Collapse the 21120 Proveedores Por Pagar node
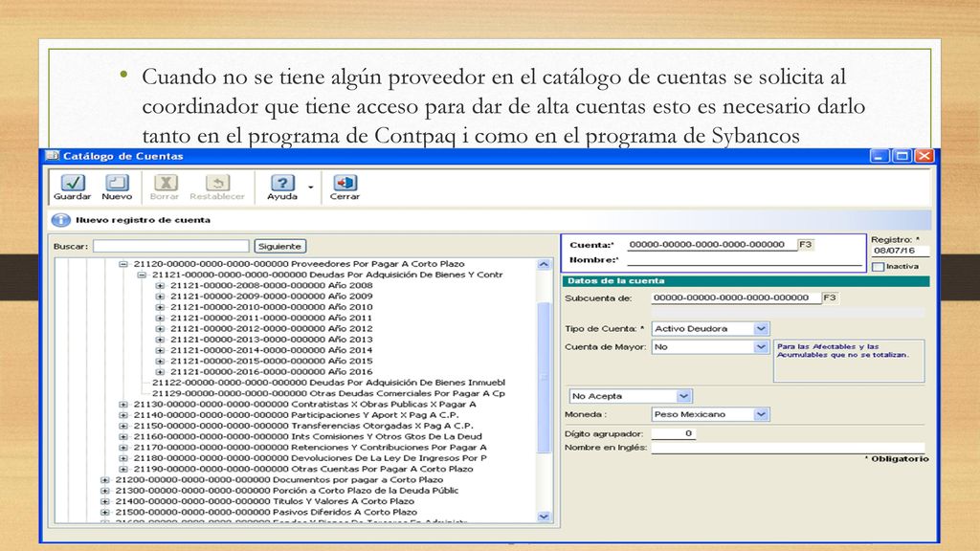980x551 pixels. 123,264
